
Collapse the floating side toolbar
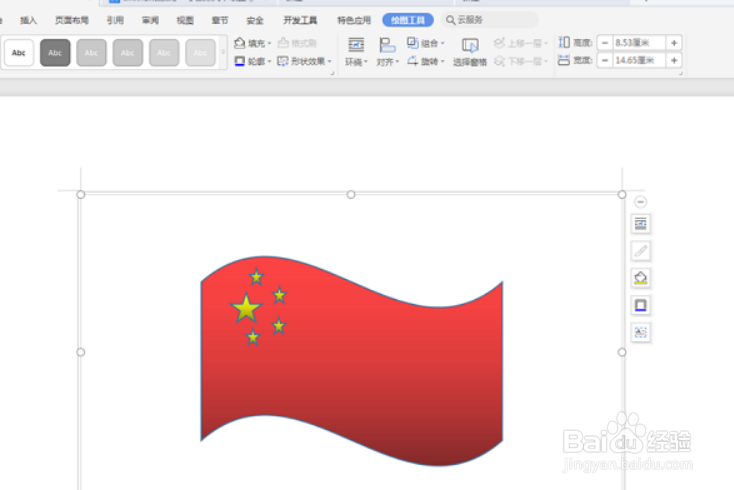[640, 202]
